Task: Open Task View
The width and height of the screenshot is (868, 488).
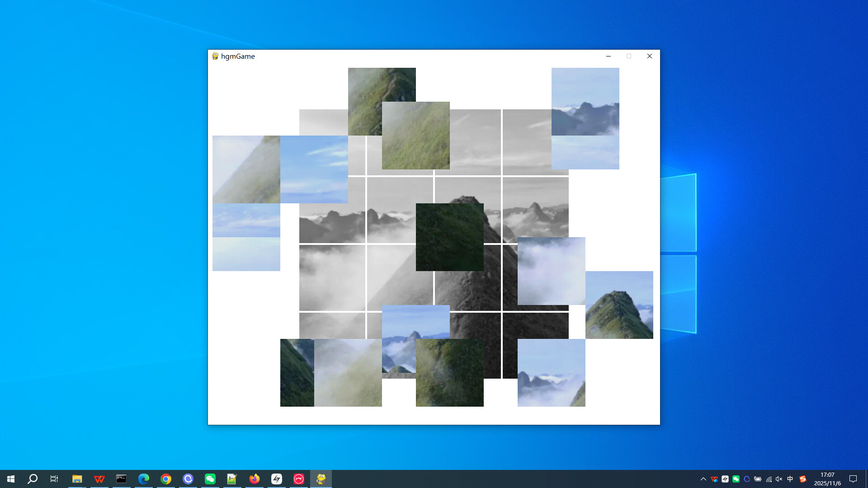Action: [54, 479]
